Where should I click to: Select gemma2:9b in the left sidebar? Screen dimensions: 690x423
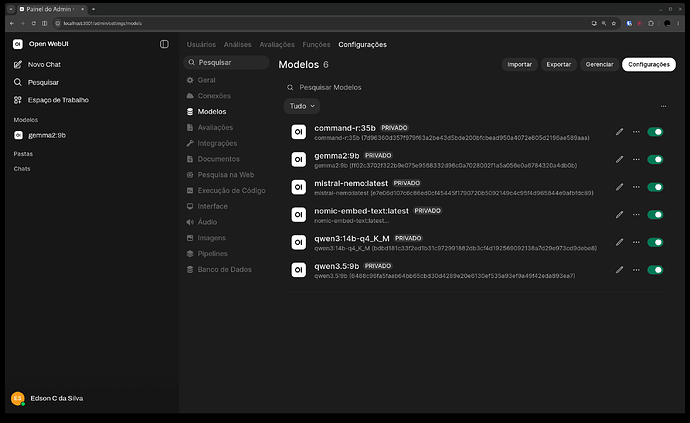tap(40, 135)
